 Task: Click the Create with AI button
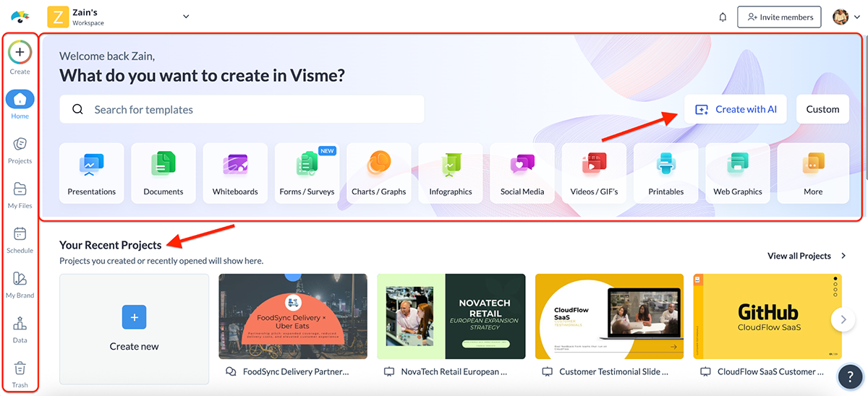click(x=736, y=109)
